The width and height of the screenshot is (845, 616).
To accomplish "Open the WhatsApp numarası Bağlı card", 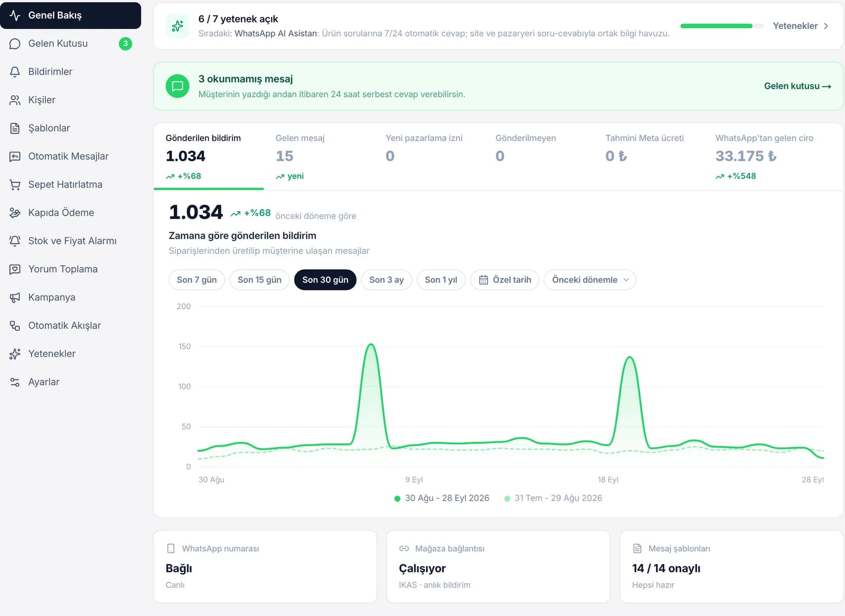I will (x=265, y=566).
